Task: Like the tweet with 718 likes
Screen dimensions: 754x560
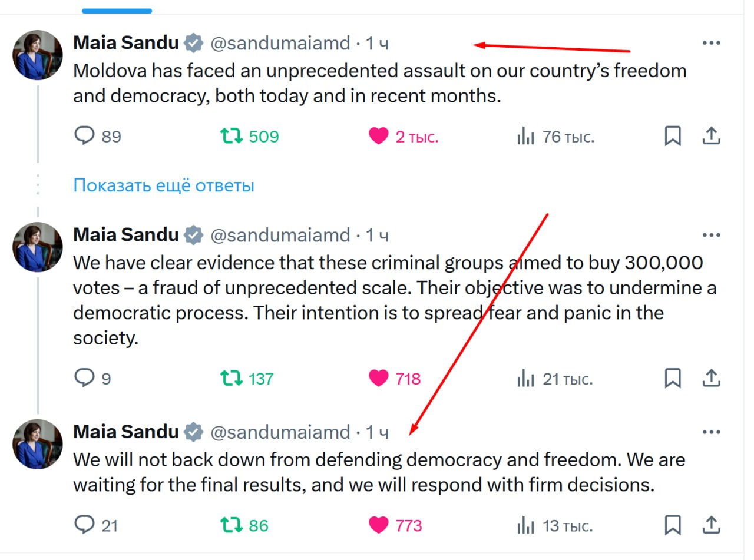Action: (379, 378)
